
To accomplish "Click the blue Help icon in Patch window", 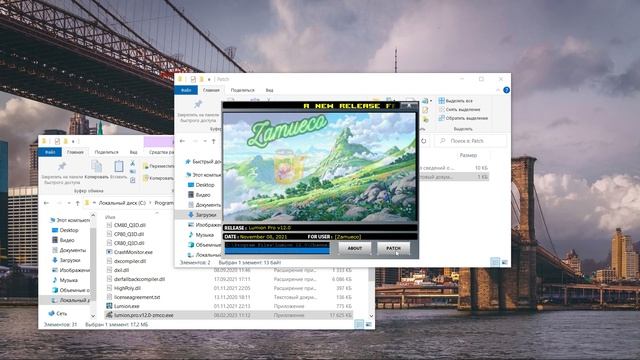I will [506, 90].
